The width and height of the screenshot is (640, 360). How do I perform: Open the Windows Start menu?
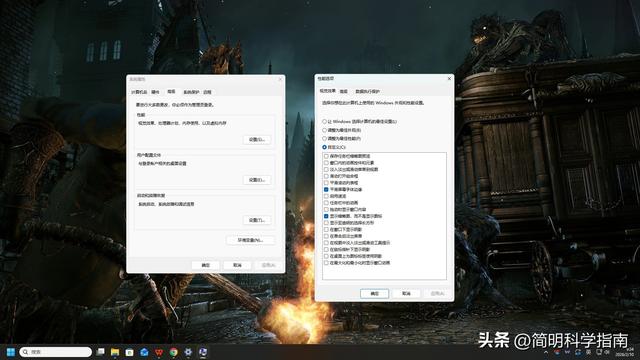11,352
